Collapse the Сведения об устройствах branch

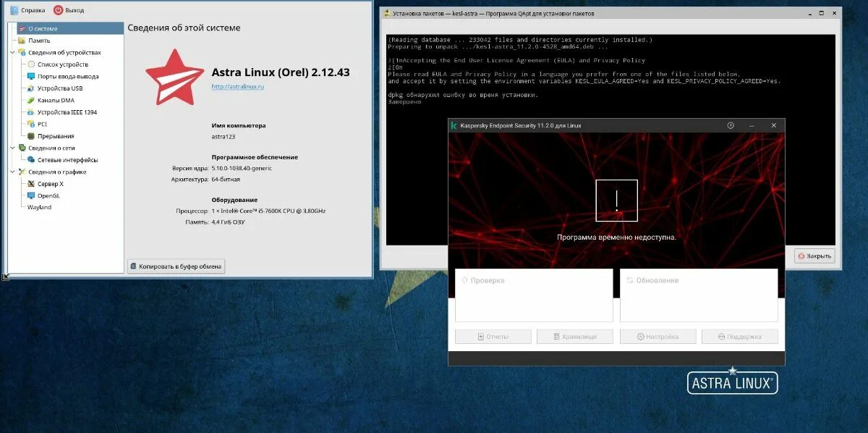12,53
